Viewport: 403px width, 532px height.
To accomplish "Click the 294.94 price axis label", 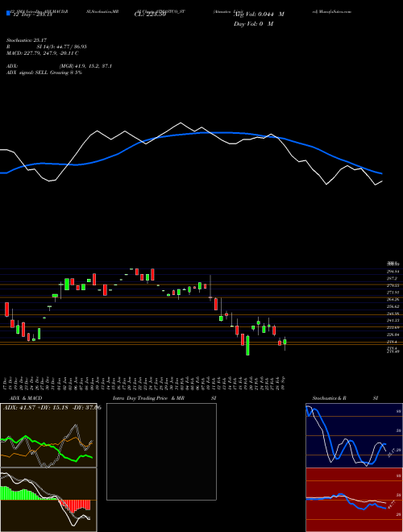I will pyautogui.click(x=394, y=272).
